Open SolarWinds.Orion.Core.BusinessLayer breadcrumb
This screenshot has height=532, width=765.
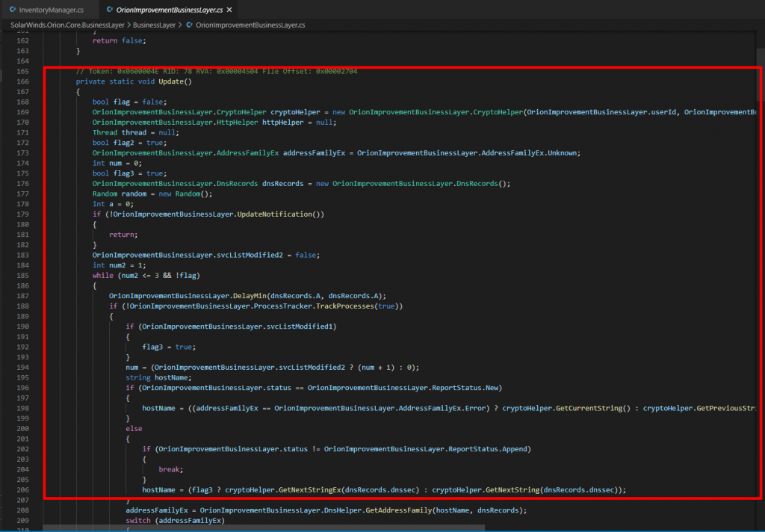68,25
